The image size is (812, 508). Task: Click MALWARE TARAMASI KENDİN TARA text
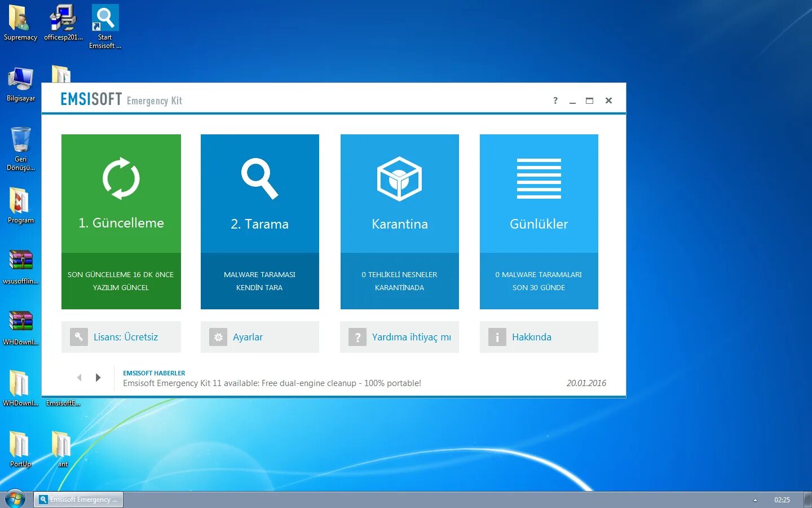pos(259,281)
